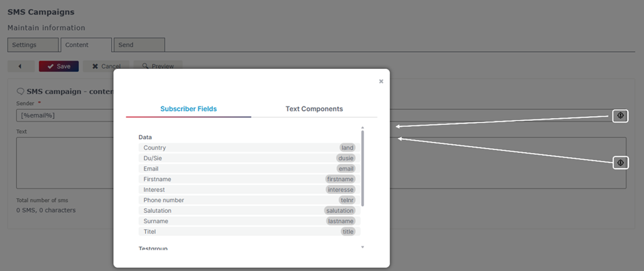
Task: Select the Subscriber Fields tab
Action: point(189,109)
